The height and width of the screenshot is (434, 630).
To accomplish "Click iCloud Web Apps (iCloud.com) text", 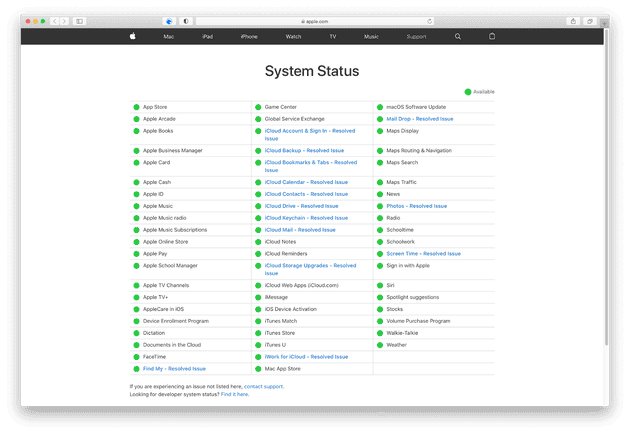I will click(x=301, y=285).
